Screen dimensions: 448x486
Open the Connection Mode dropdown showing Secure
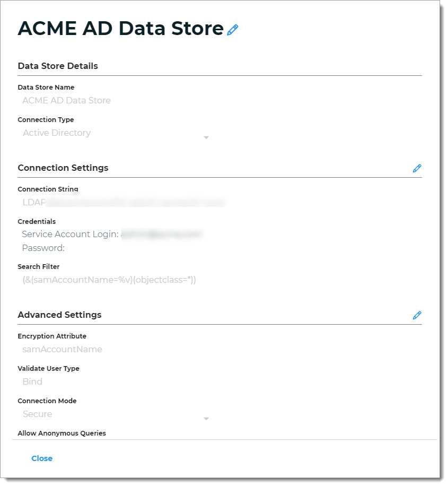tap(206, 418)
